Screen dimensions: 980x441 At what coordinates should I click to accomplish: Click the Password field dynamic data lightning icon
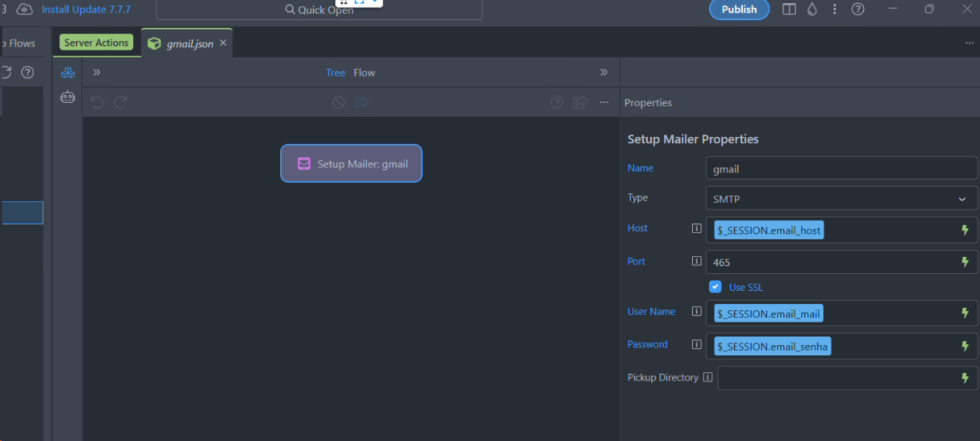coord(965,346)
